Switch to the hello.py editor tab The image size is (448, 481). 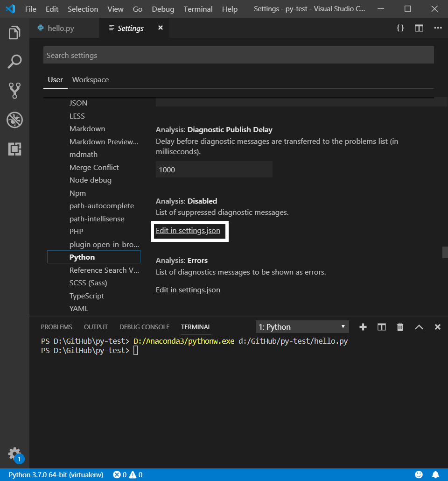(x=64, y=28)
